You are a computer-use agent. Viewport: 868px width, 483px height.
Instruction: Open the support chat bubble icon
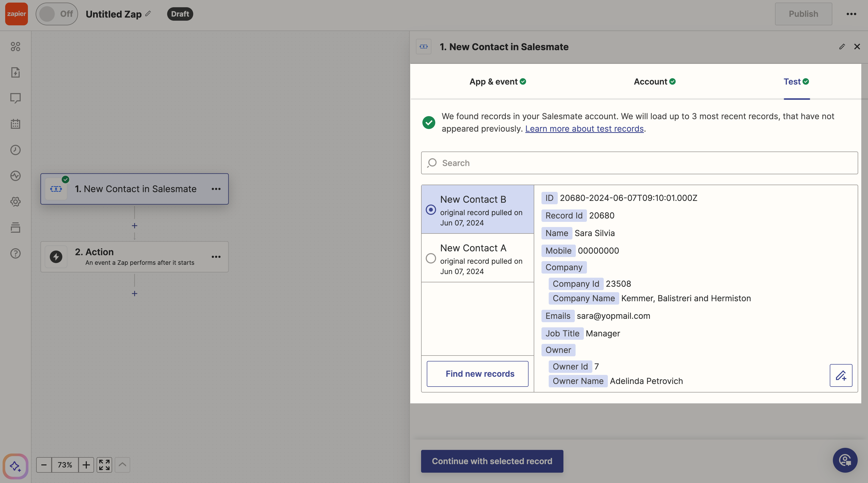click(x=845, y=461)
